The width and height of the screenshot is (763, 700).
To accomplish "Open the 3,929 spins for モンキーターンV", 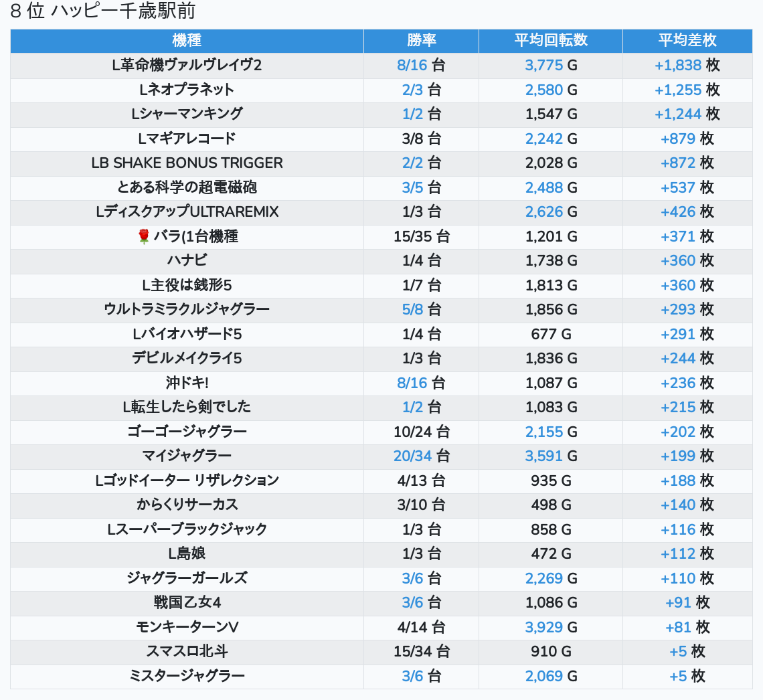I will 543,627.
